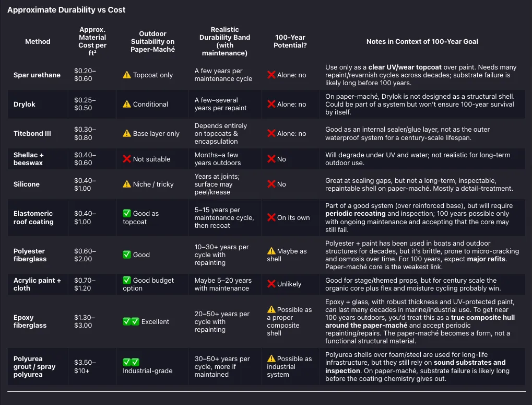Click the "Notes in Context of 100-Year Goal" header

422,42
